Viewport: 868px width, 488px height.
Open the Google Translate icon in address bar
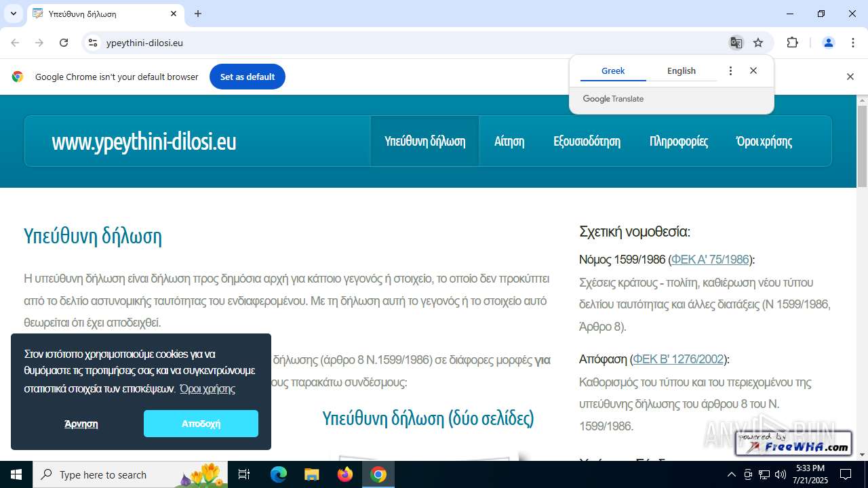coord(736,43)
